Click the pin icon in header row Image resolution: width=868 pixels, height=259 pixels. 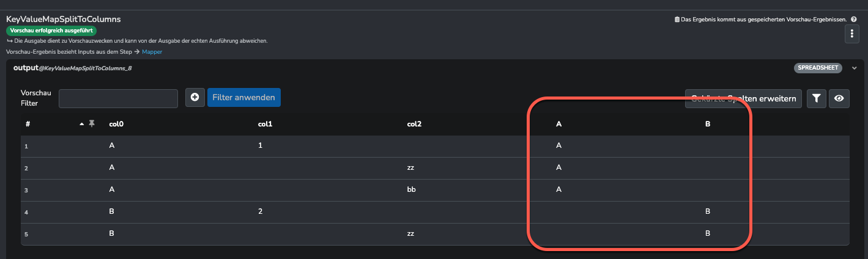tap(92, 124)
